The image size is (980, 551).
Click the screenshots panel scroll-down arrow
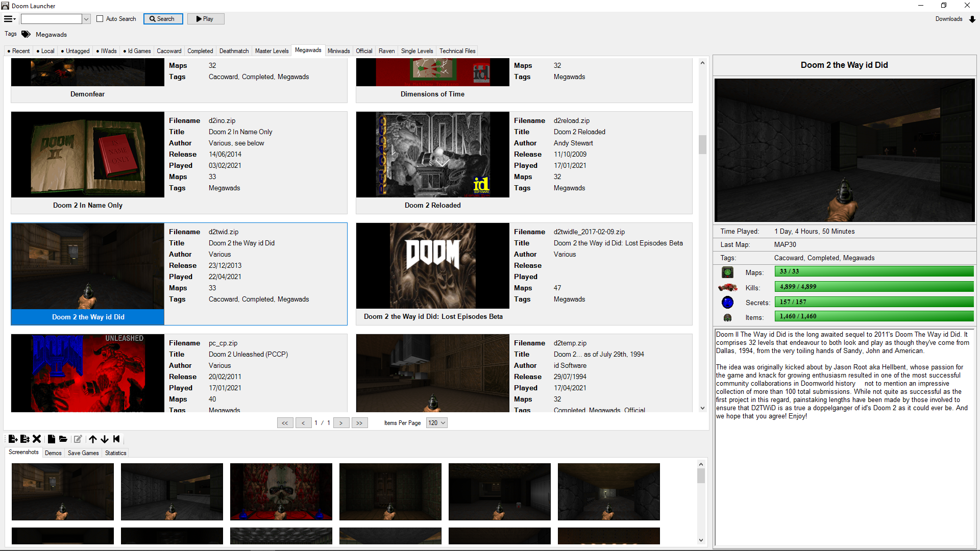[701, 540]
